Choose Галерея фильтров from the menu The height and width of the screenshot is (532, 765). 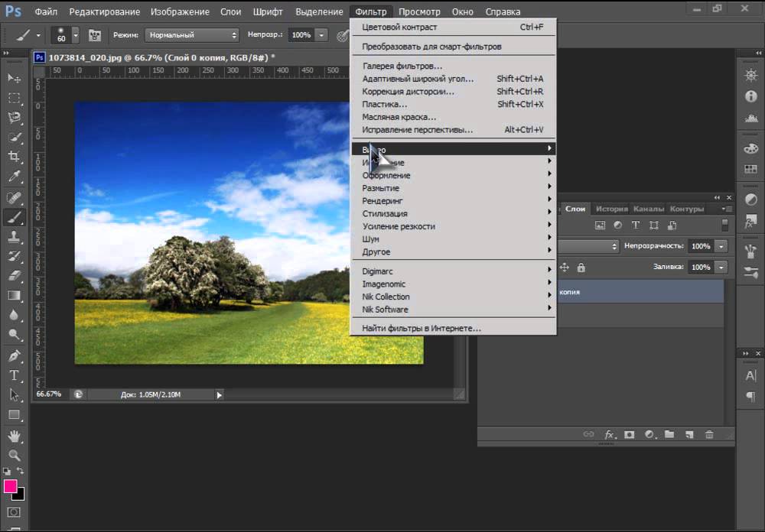tap(402, 66)
